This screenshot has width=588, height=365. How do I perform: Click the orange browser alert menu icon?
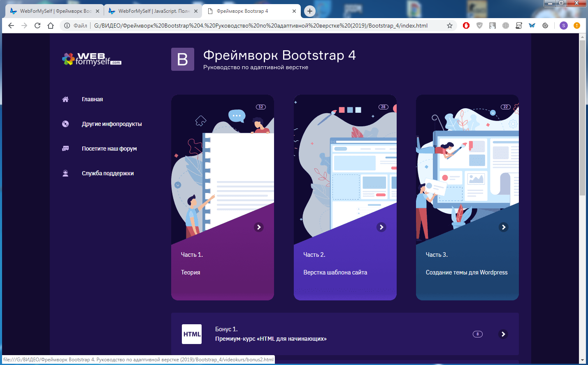coord(577,26)
